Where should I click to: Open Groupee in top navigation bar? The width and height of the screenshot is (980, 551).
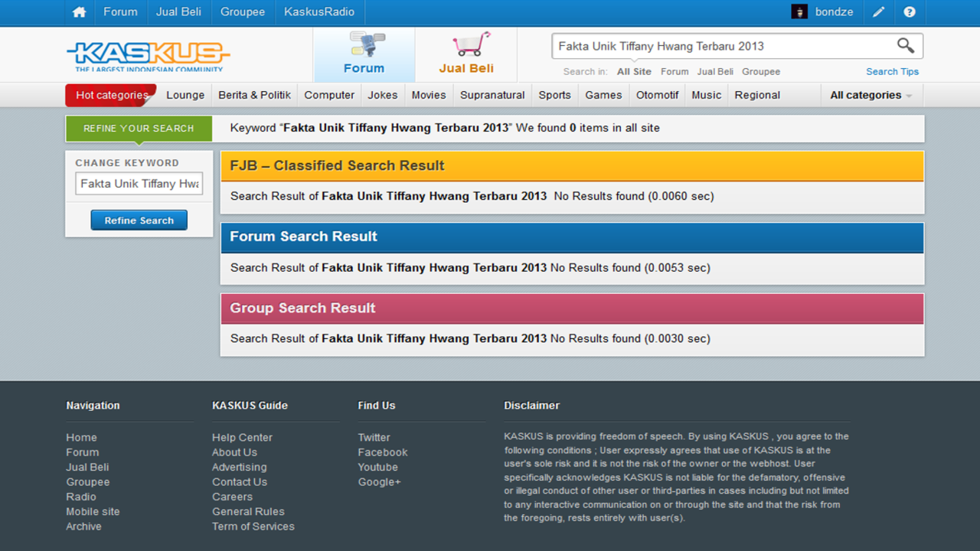coord(243,12)
